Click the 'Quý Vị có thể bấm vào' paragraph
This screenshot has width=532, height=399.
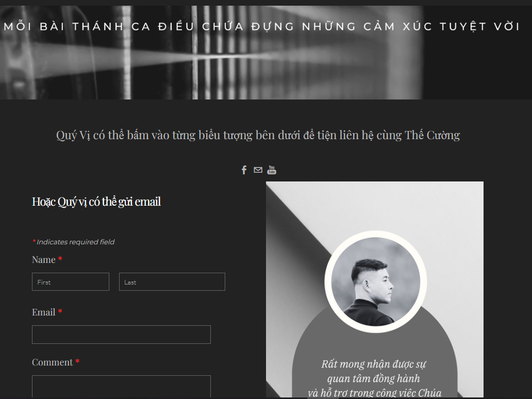tap(258, 135)
